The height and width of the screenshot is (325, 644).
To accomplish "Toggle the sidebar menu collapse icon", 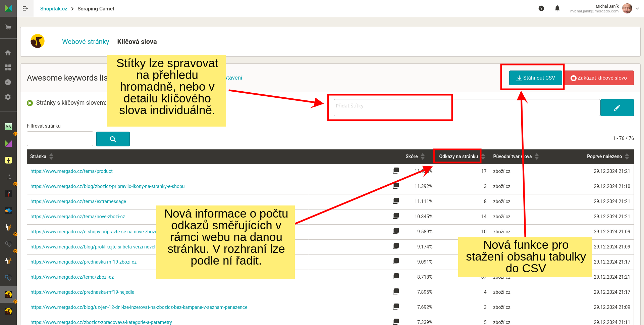I will click(x=25, y=8).
